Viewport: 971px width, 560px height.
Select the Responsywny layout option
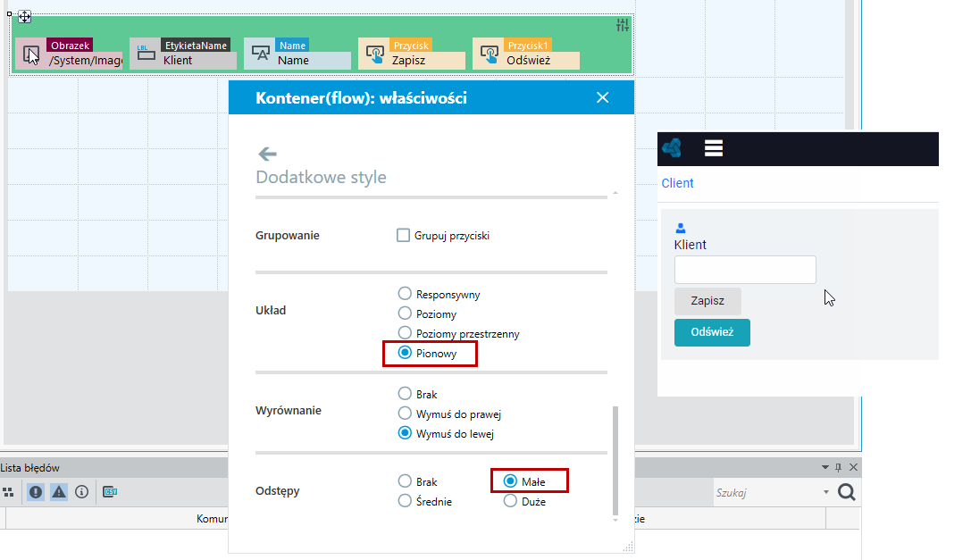405,294
